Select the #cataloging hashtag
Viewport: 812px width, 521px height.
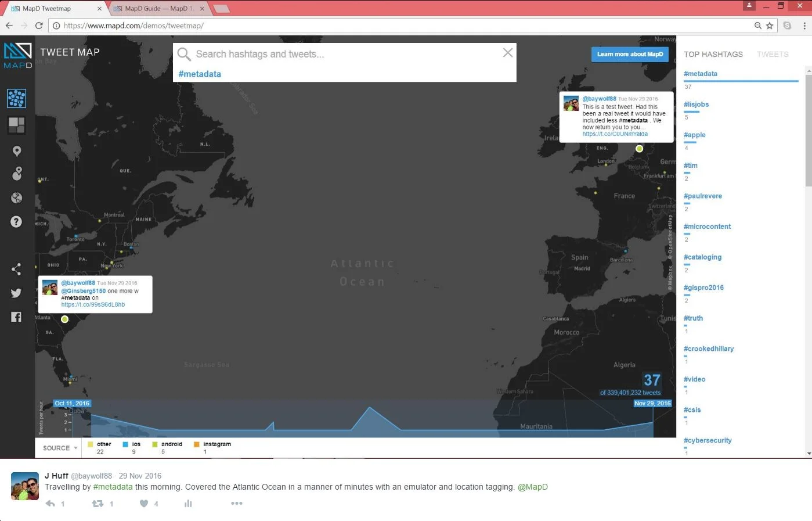tap(703, 257)
